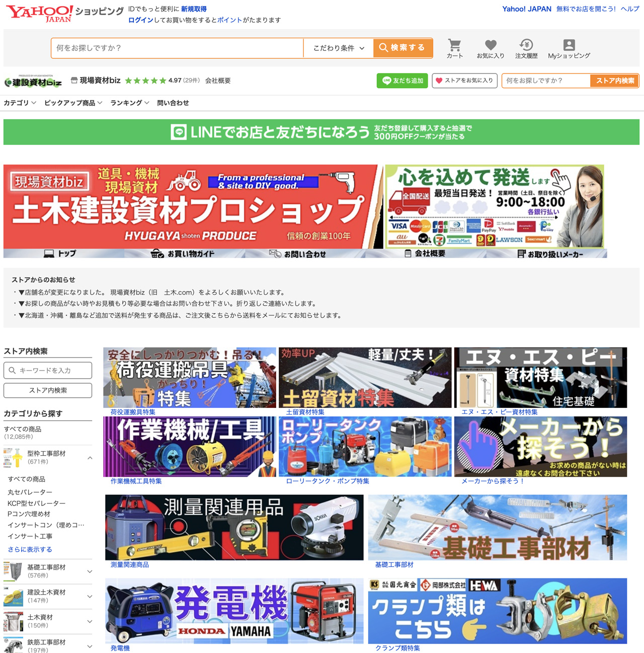The height and width of the screenshot is (653, 644).
Task: Click the 土木資材 sidebar thumbnail
Action: (x=13, y=622)
